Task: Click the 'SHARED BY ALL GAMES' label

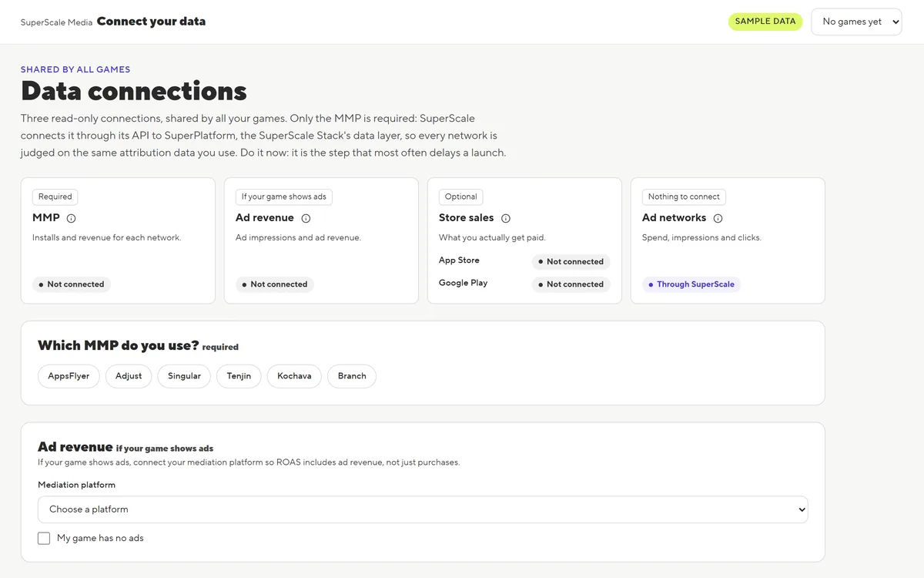Action: [x=75, y=69]
